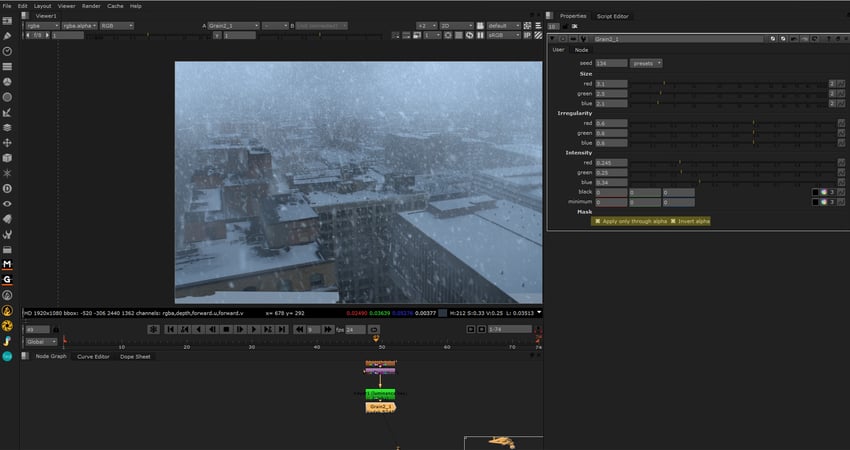Open the Particles nodes toolbar menu

click(7, 173)
